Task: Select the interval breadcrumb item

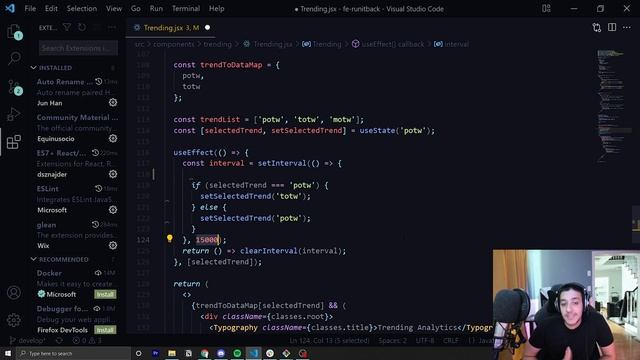Action: (x=451, y=44)
